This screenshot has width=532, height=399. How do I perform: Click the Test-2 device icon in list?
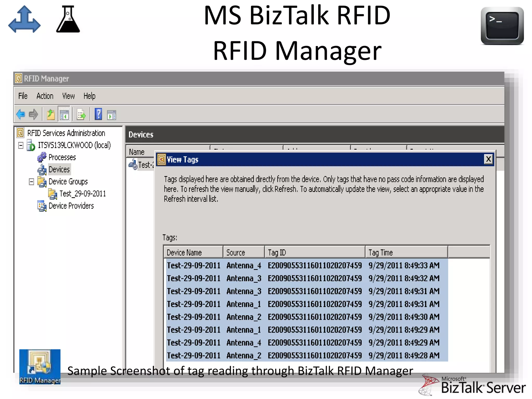[133, 165]
